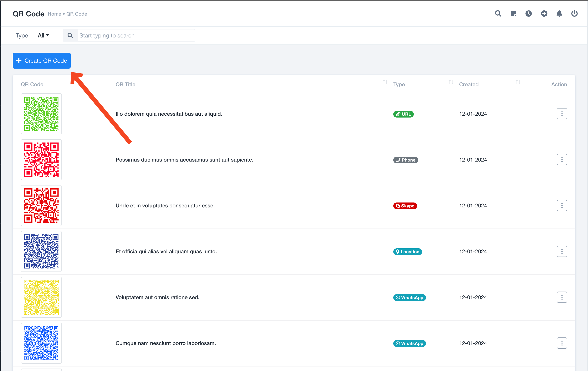Image resolution: width=588 pixels, height=371 pixels.
Task: Expand the Type All filter dropdown
Action: click(x=43, y=36)
